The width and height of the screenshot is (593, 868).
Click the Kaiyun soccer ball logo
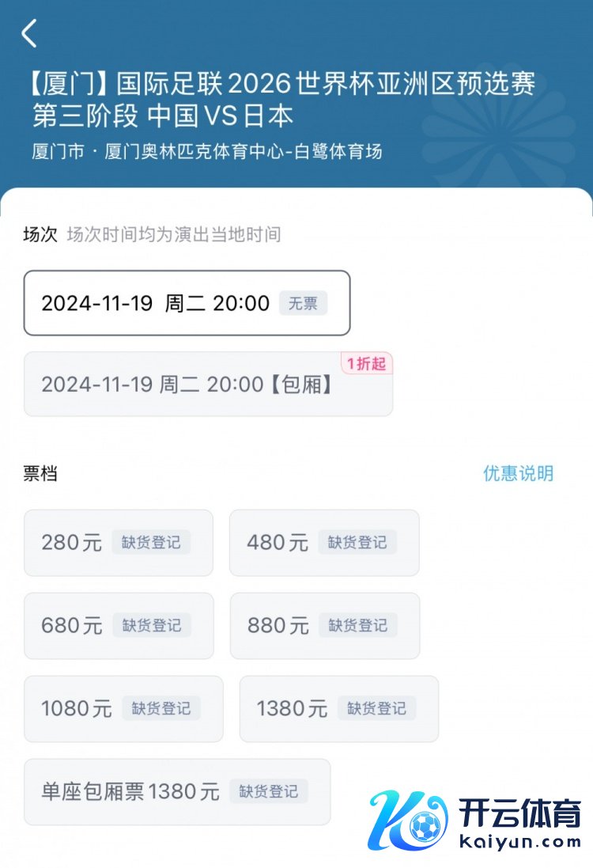tap(410, 820)
